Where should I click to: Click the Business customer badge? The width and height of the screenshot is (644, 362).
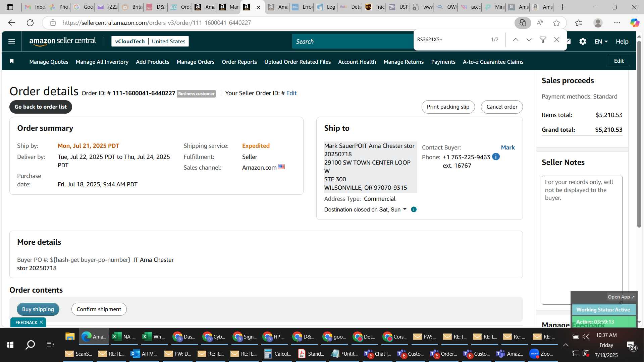click(196, 94)
